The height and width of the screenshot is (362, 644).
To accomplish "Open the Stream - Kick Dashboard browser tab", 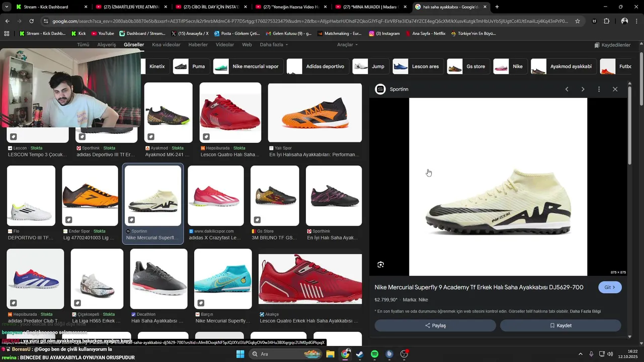I will pyautogui.click(x=52, y=7).
